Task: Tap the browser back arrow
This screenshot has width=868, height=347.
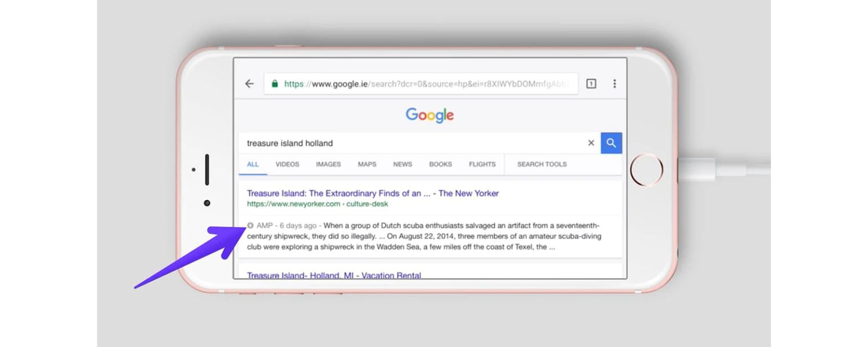Action: (x=249, y=84)
